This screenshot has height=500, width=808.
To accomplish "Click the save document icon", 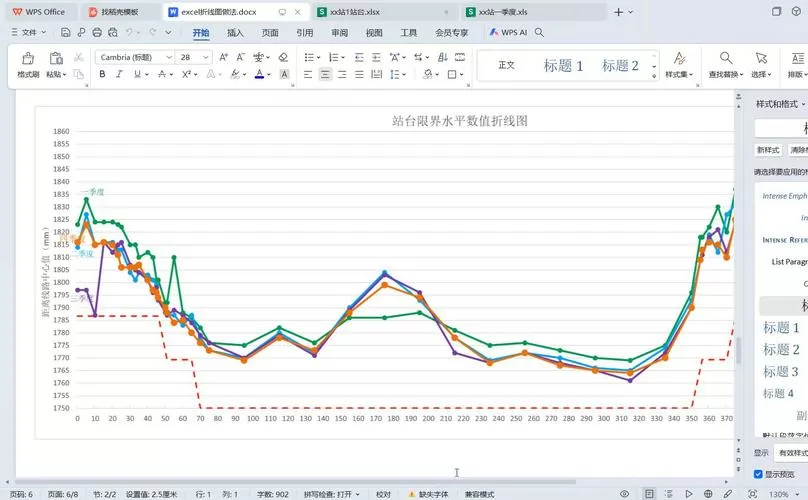I will (65, 32).
